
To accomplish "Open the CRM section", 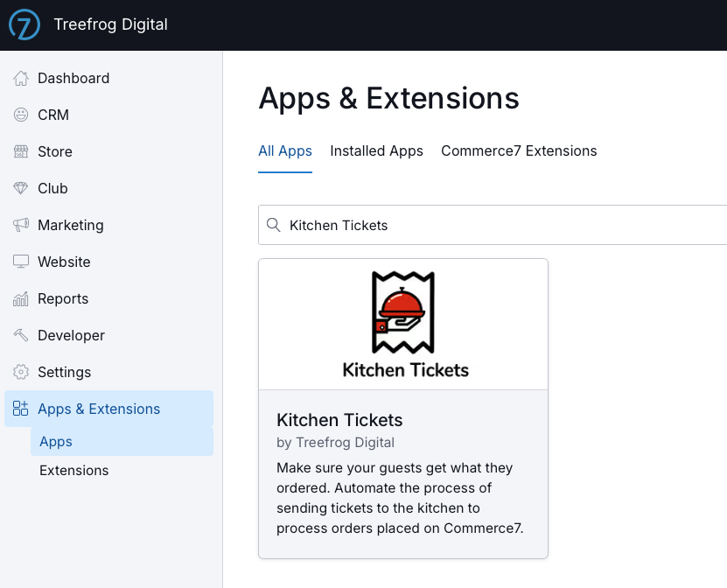I will (x=109, y=115).
